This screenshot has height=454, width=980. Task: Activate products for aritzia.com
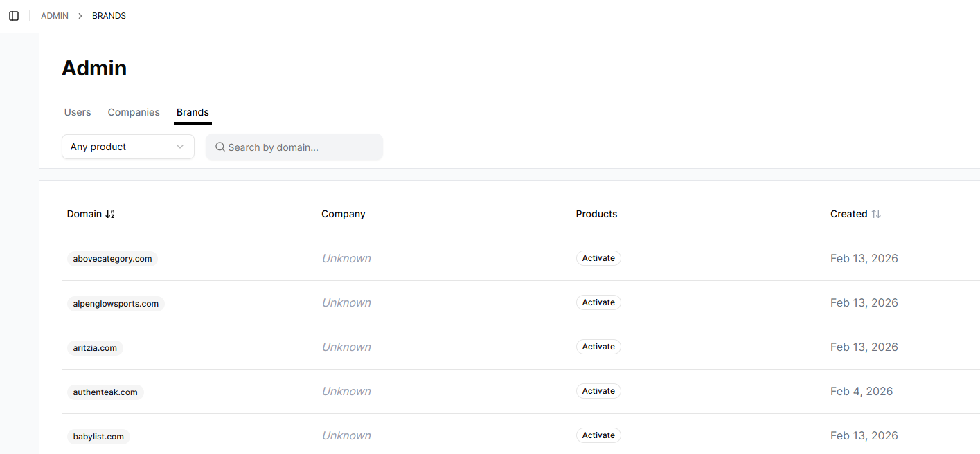(598, 346)
